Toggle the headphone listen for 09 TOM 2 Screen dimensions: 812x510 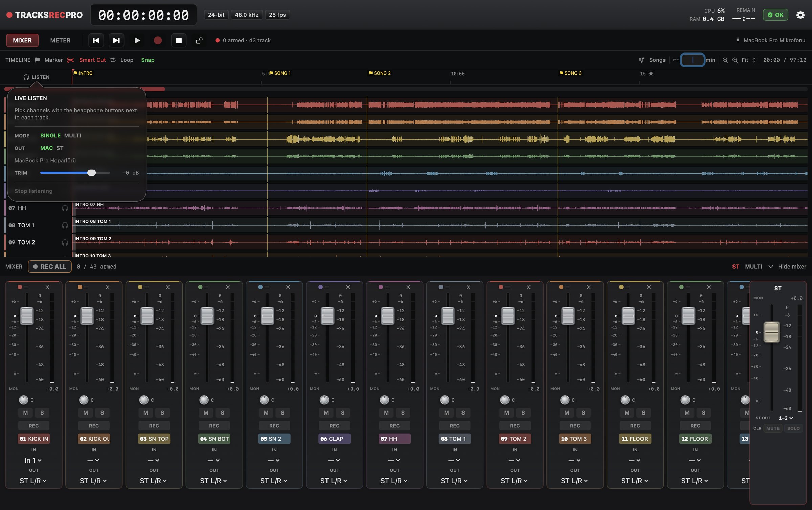click(65, 242)
